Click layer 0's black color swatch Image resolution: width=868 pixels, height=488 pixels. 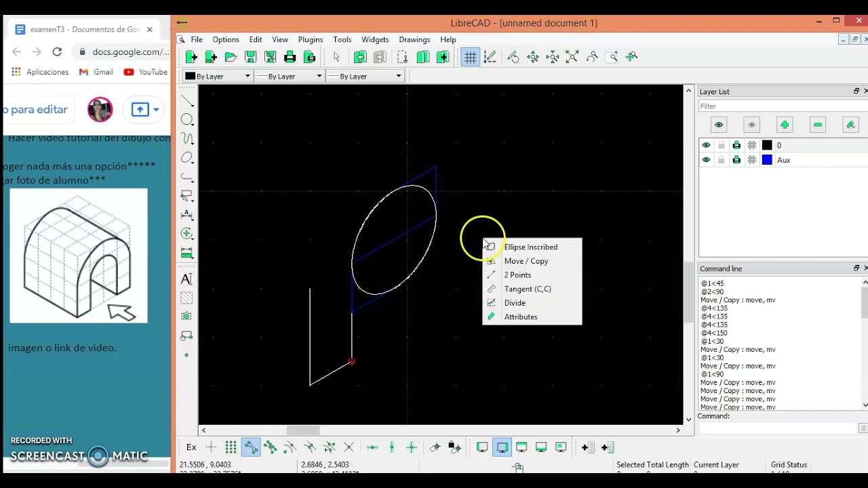point(767,146)
